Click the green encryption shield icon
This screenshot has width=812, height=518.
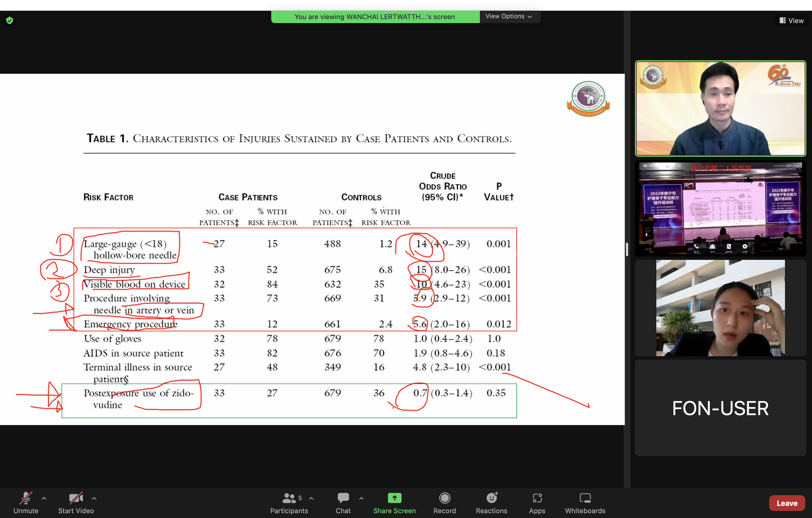pyautogui.click(x=10, y=21)
